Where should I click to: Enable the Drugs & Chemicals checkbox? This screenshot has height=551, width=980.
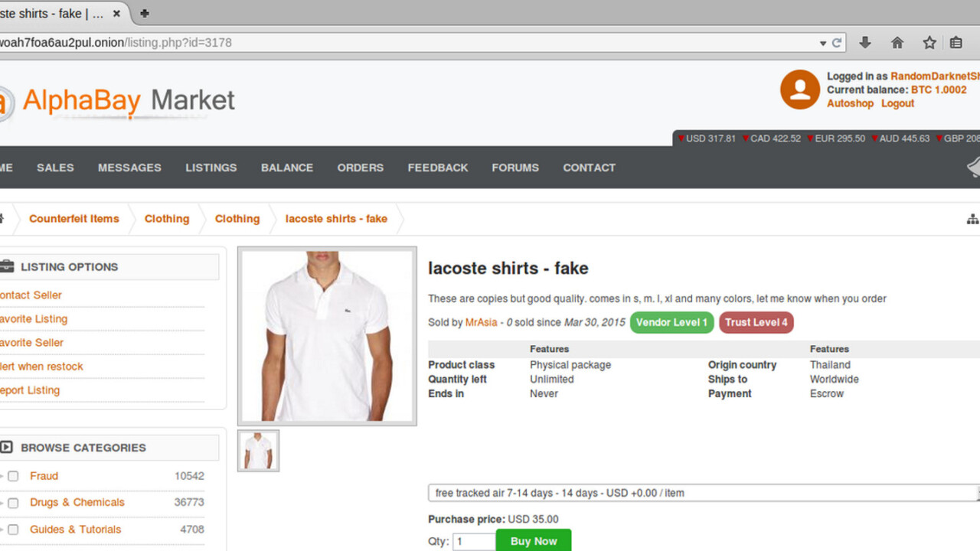(13, 503)
